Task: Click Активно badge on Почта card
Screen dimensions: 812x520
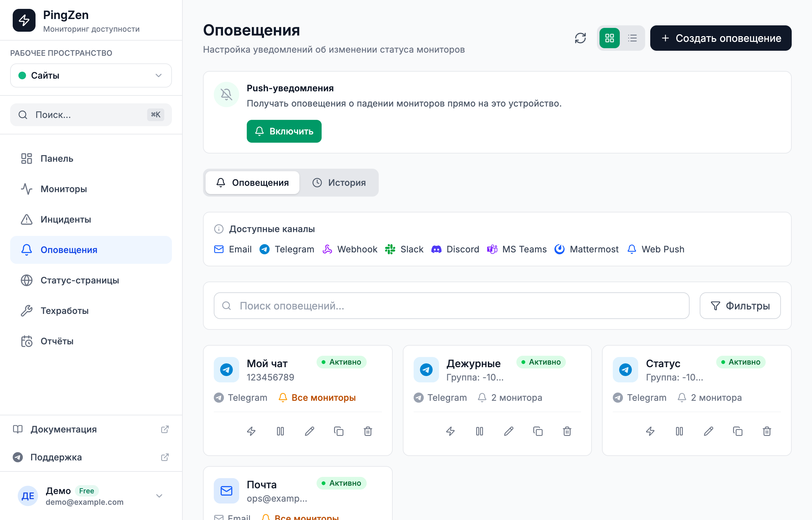Action: pyautogui.click(x=341, y=483)
